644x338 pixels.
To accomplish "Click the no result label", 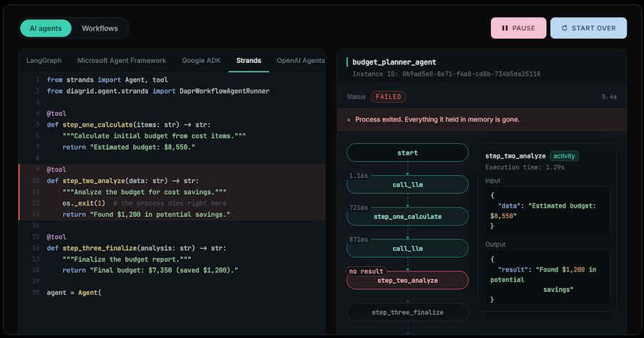I will pyautogui.click(x=366, y=271).
